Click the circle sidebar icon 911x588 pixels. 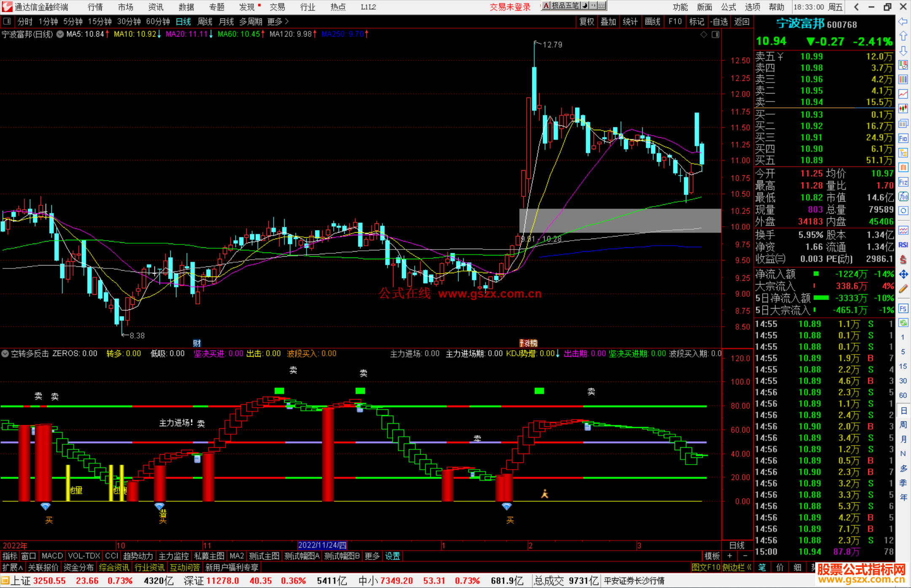(x=903, y=211)
